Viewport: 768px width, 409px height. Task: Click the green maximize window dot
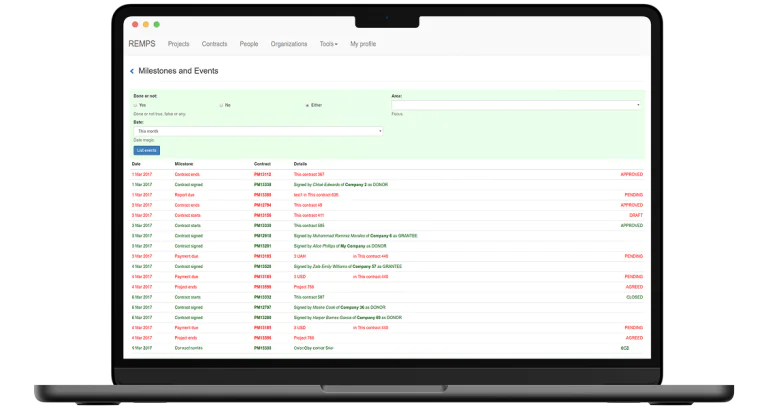click(157, 24)
